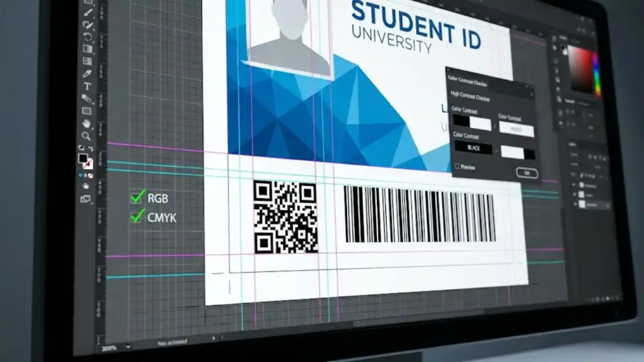Click the default colors icon in toolbar

[x=81, y=147]
